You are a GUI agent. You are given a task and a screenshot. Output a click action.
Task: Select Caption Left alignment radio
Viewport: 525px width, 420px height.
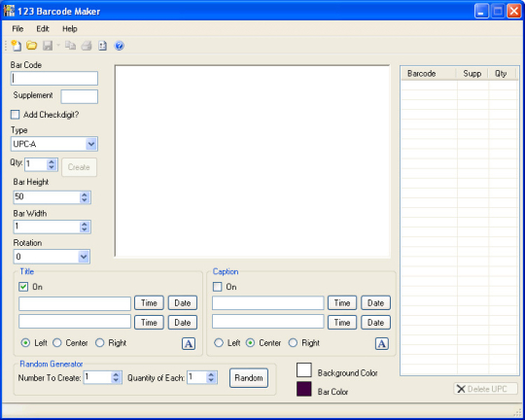tap(219, 342)
